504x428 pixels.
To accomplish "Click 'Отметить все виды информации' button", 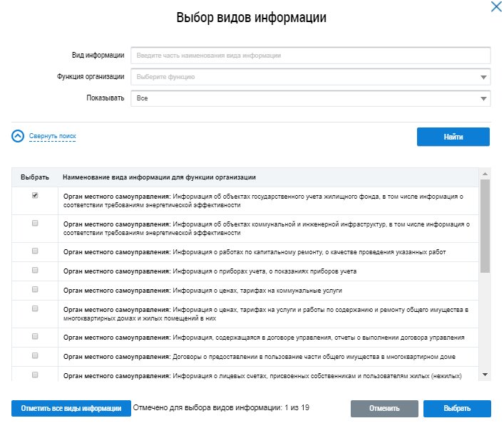I will pyautogui.click(x=71, y=408).
